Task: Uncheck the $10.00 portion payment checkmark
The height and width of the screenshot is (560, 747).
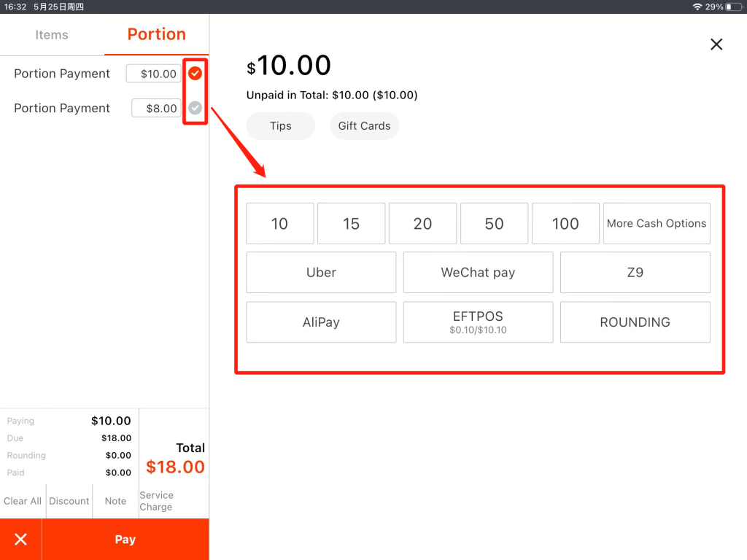Action: tap(195, 74)
